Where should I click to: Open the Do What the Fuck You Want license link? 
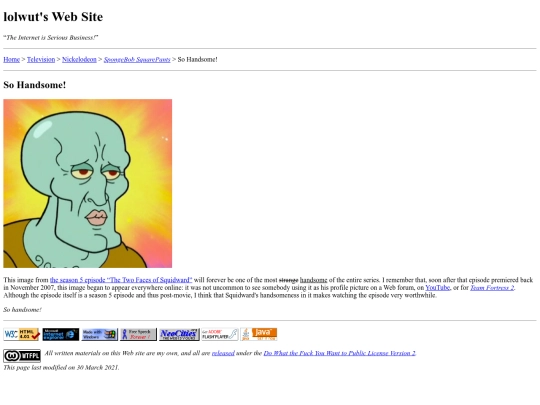(340, 353)
